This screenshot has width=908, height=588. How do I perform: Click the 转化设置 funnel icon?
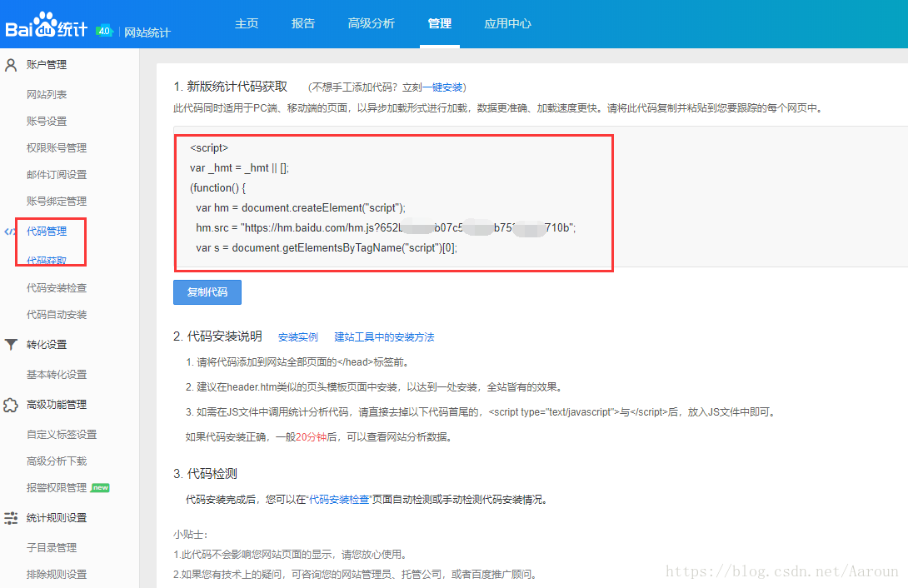pyautogui.click(x=11, y=345)
